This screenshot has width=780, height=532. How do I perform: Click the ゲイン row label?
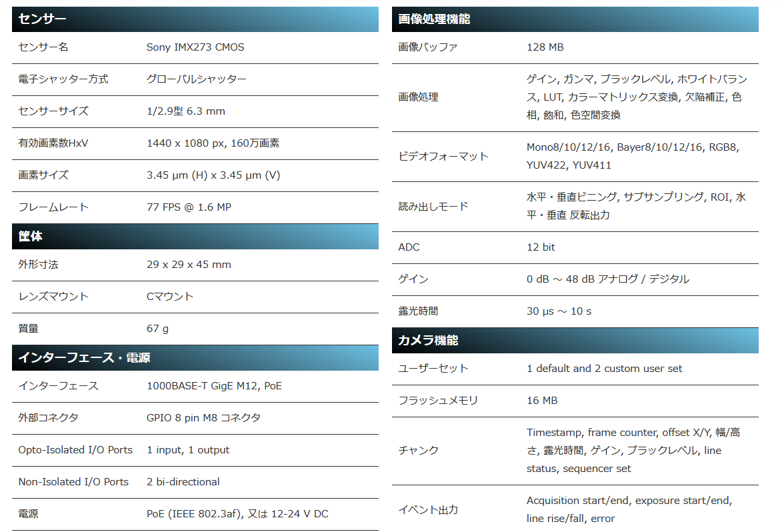(413, 279)
